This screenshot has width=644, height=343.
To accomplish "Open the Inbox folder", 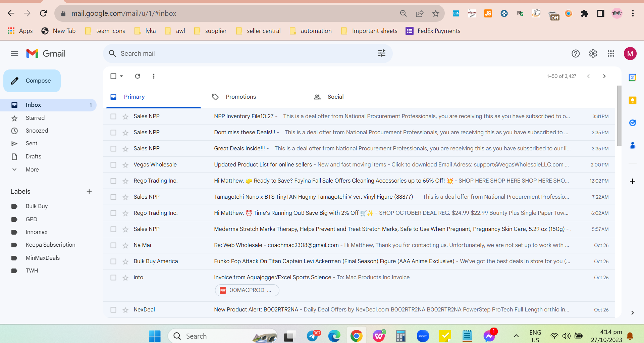I will click(48, 105).
